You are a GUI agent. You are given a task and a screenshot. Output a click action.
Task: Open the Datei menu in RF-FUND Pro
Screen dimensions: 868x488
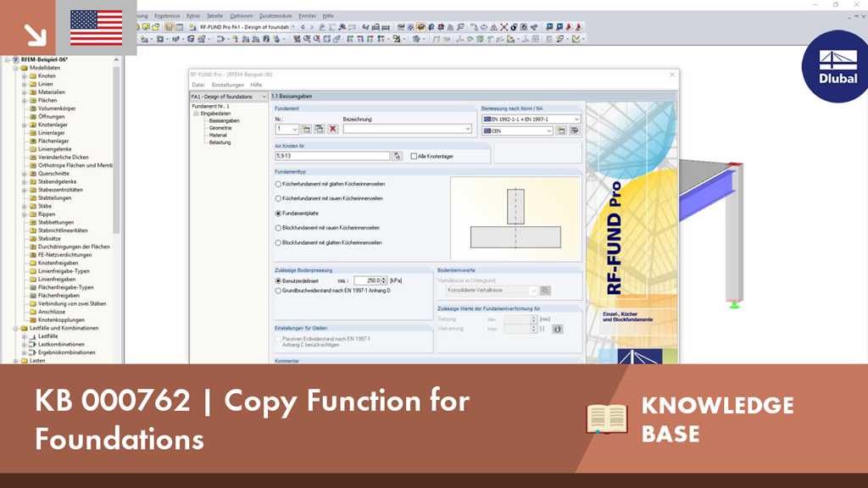tap(198, 86)
